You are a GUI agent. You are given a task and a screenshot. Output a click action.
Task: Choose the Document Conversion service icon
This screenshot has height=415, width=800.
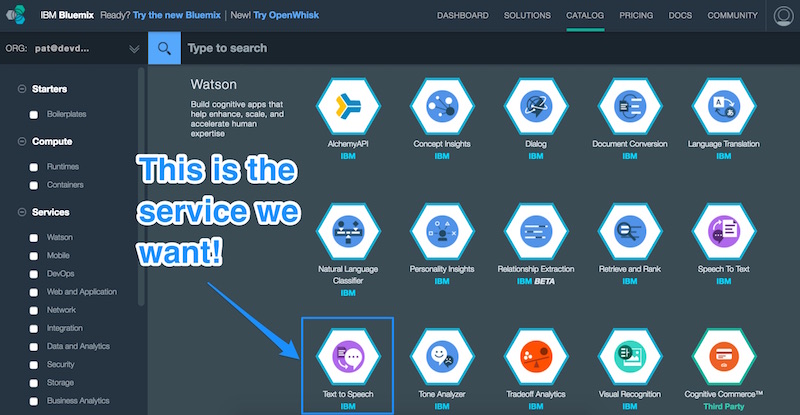coord(630,106)
